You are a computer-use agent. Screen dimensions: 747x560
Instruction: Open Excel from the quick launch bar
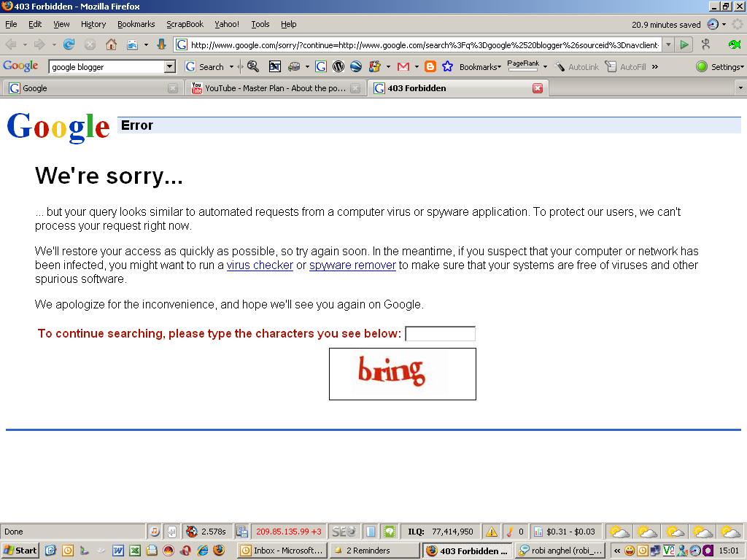tap(135, 551)
